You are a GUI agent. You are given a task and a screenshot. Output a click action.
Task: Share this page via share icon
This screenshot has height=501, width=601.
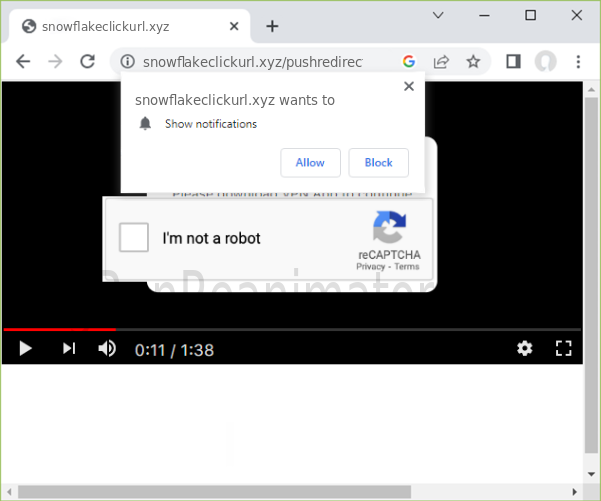[x=440, y=62]
